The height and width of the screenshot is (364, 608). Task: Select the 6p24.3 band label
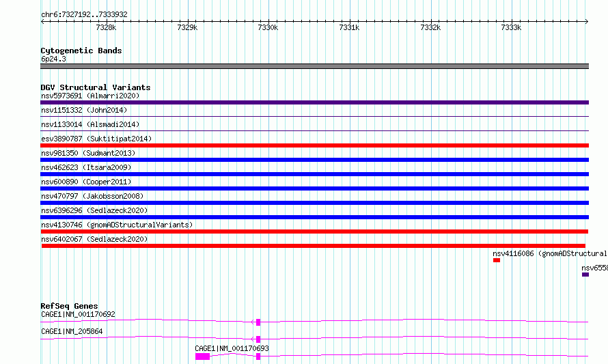(x=53, y=59)
